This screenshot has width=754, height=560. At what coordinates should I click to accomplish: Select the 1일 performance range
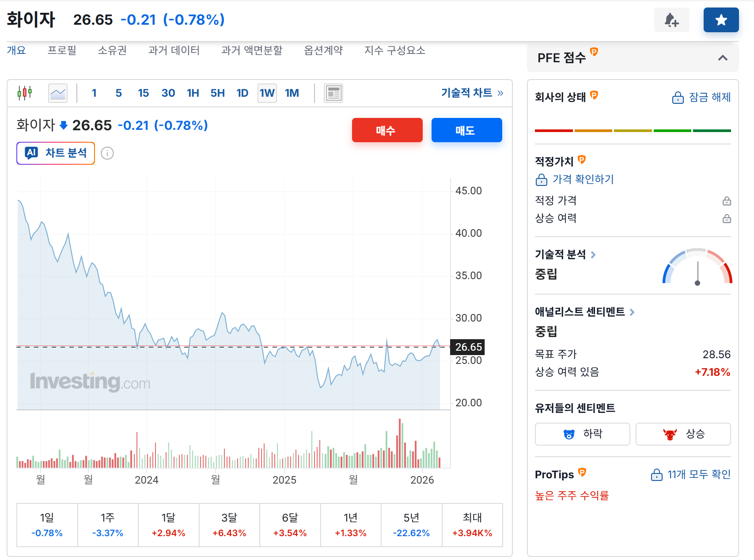(x=47, y=525)
